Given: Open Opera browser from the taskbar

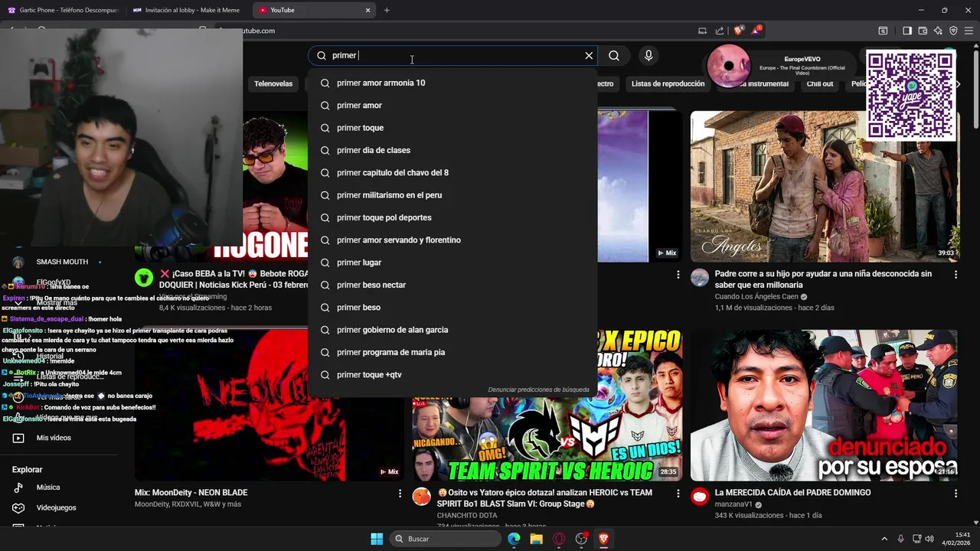Looking at the screenshot, I should (x=559, y=539).
